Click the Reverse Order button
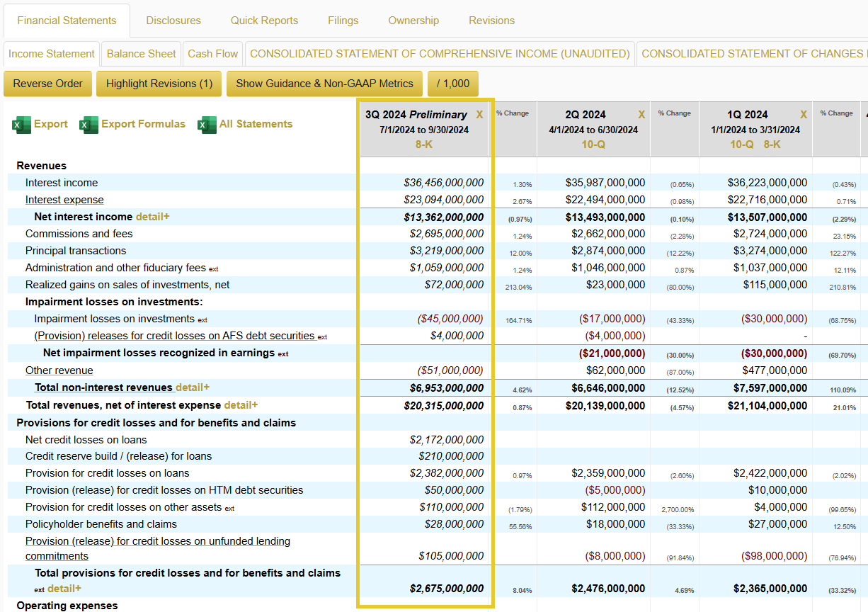 pos(47,84)
